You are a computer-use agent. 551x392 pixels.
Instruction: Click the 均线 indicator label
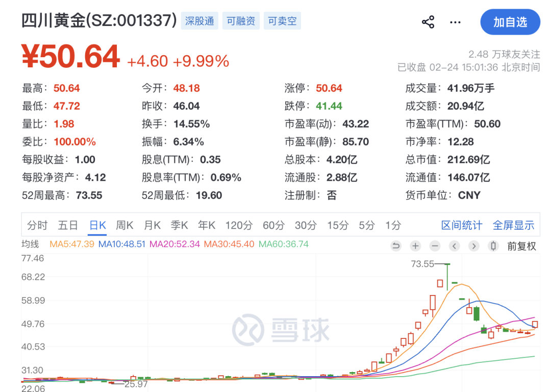[x=30, y=244]
